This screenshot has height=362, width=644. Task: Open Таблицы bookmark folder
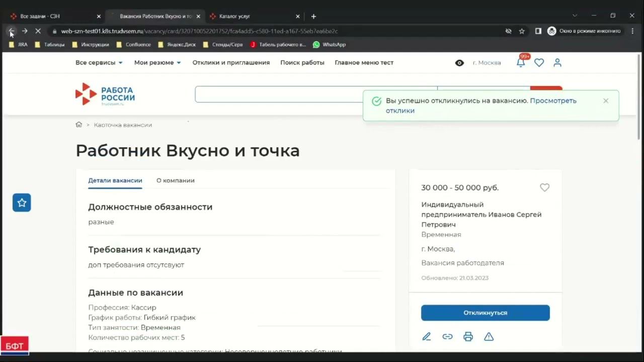(x=50, y=45)
